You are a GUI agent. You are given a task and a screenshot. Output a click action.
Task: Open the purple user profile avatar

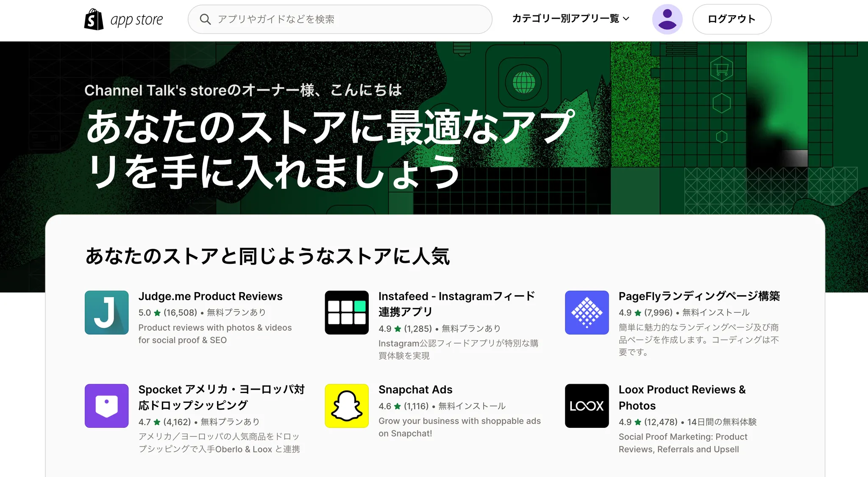(x=667, y=19)
